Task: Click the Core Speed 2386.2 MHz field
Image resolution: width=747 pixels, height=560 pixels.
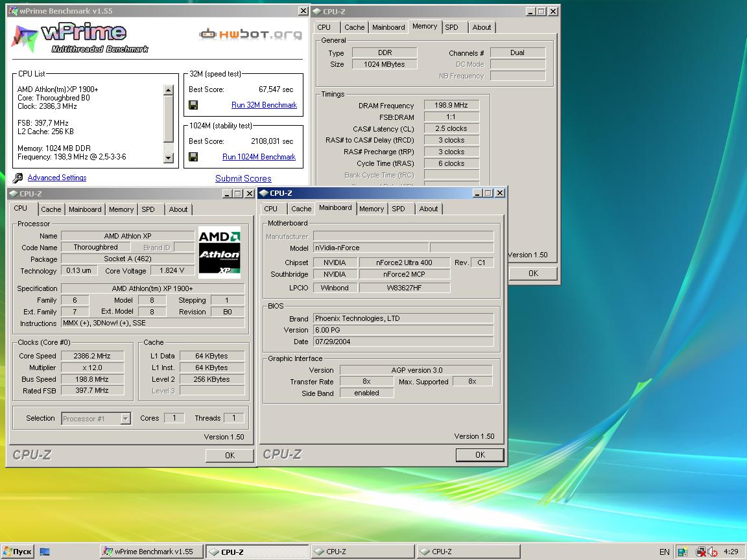Action: coord(92,356)
